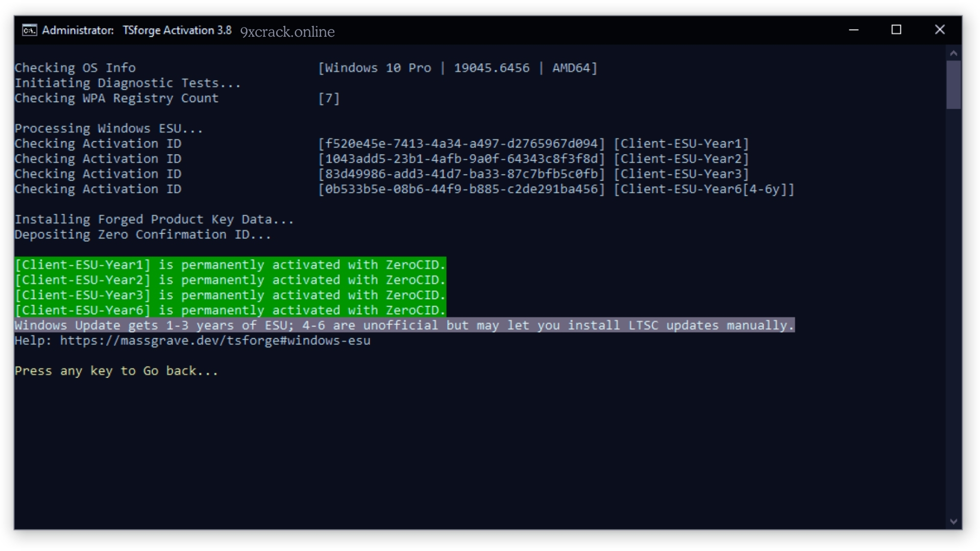
Task: Click activation ID starting with f520e45e
Action: tap(461, 144)
